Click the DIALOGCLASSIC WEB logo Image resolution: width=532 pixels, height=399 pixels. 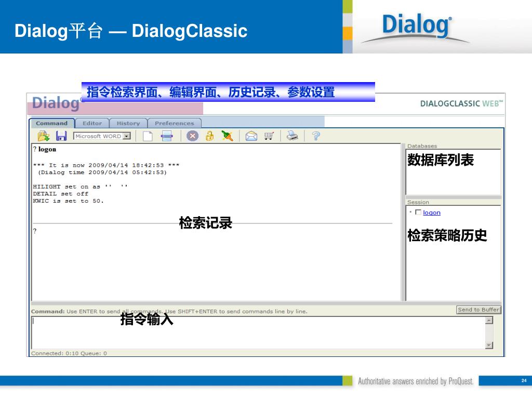point(461,103)
